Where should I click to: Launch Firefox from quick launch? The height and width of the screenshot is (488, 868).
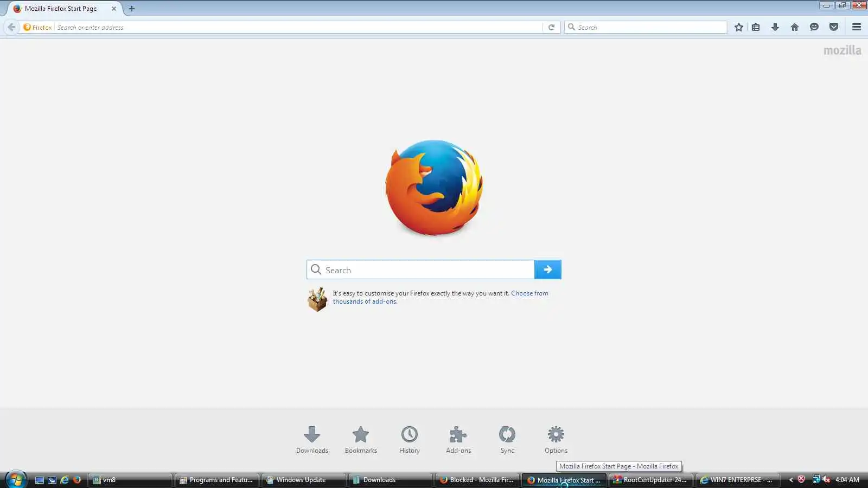pos(77,480)
